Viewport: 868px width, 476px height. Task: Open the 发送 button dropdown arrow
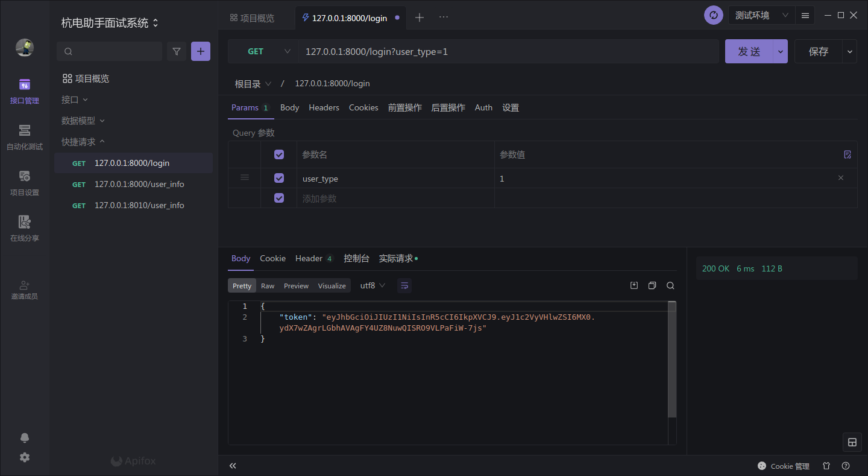point(781,52)
